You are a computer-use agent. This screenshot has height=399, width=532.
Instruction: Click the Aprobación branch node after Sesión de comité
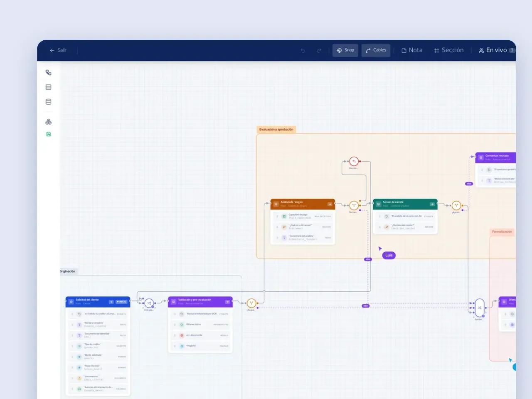pos(456,205)
